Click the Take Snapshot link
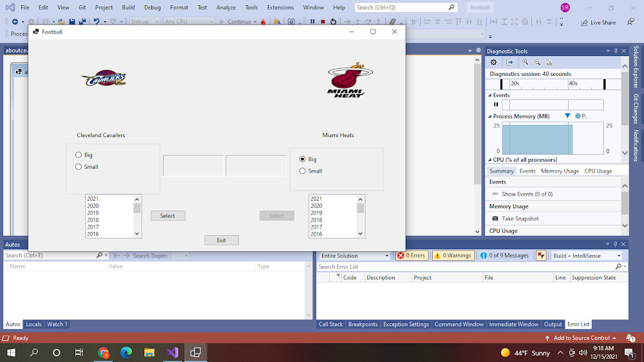The width and height of the screenshot is (644, 362). pos(520,218)
